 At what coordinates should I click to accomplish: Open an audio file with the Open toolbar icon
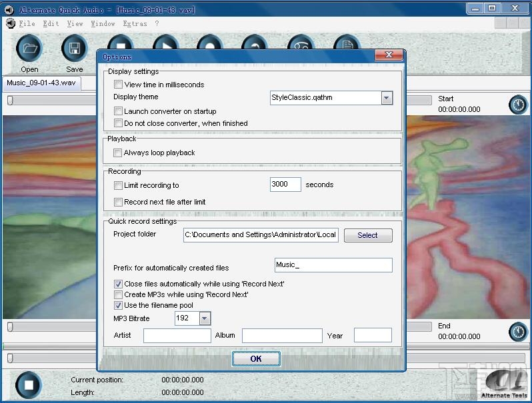tap(29, 49)
